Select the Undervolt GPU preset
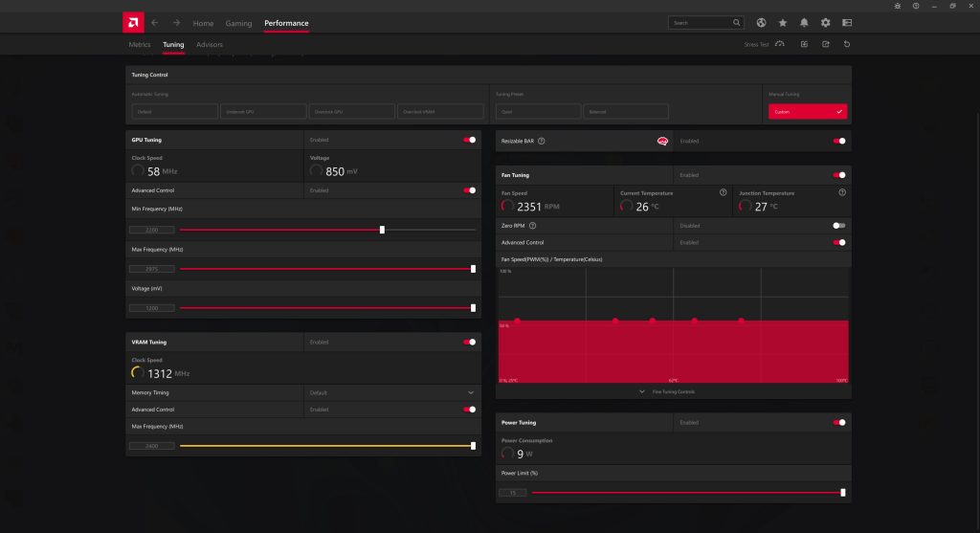This screenshot has width=980, height=533. click(262, 112)
